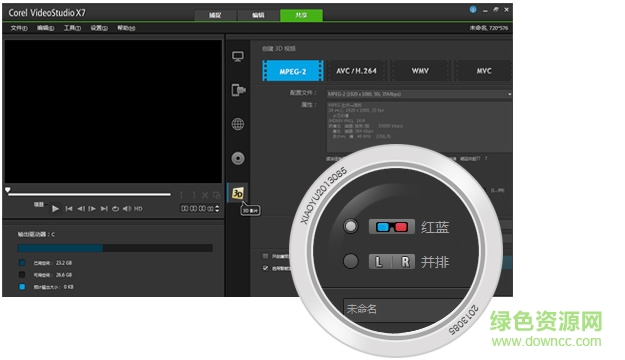Open the web upload globe icon
625x360 pixels.
pyautogui.click(x=238, y=124)
